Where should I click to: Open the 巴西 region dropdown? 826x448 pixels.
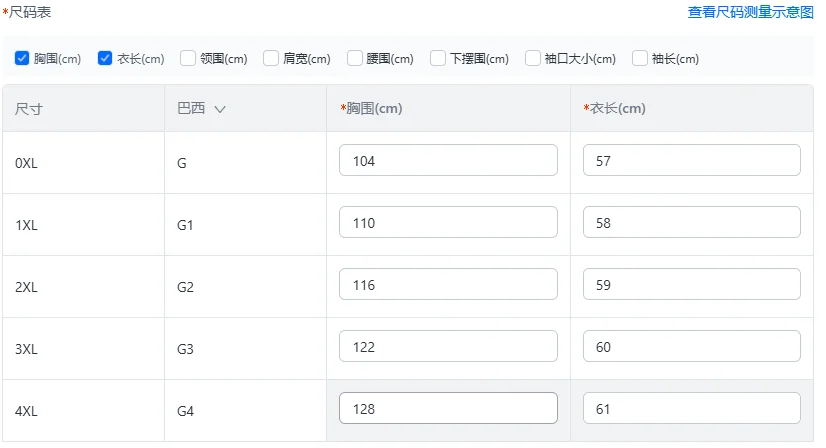click(x=201, y=109)
